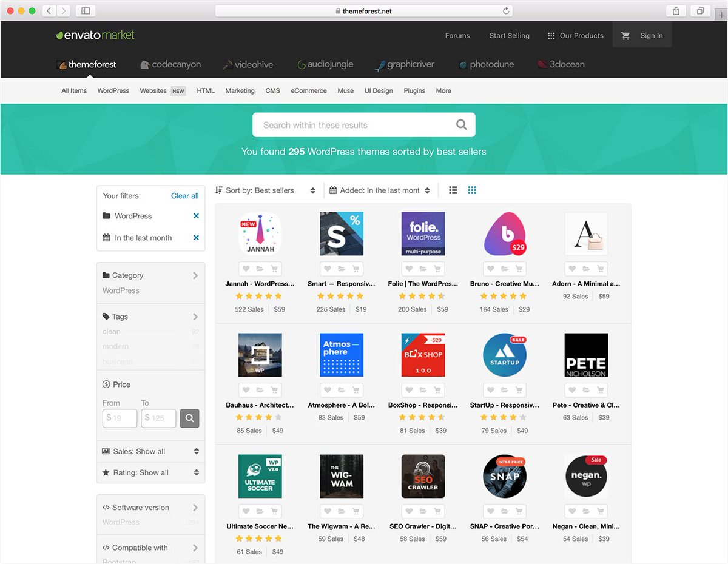Open the BoxShop theme thumbnail
This screenshot has height=564, width=728.
click(x=423, y=355)
